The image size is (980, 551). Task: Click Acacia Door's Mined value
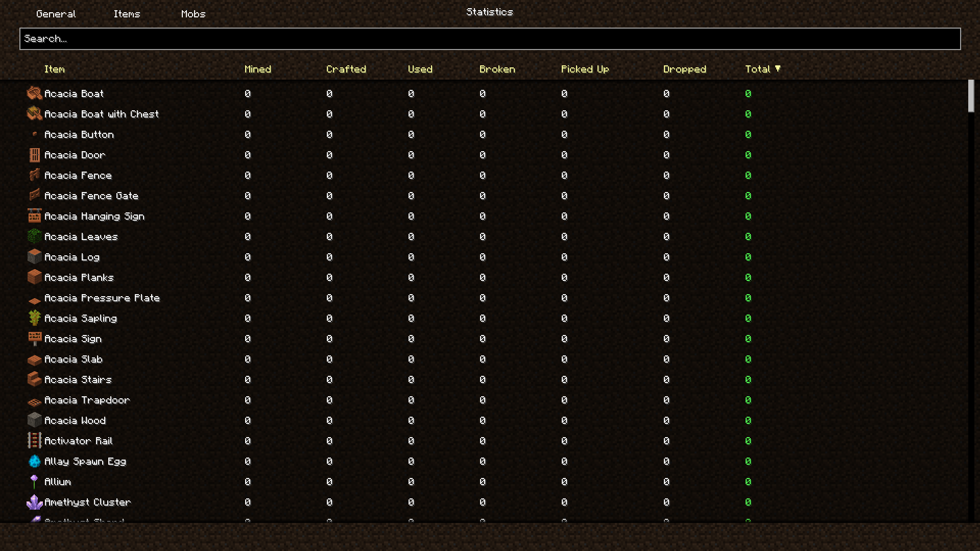[x=248, y=155]
